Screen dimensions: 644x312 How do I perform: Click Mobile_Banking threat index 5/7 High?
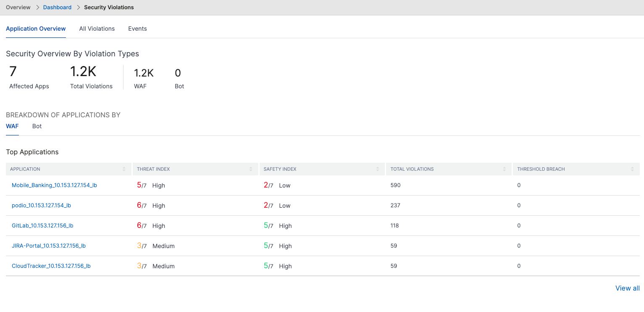(x=151, y=185)
